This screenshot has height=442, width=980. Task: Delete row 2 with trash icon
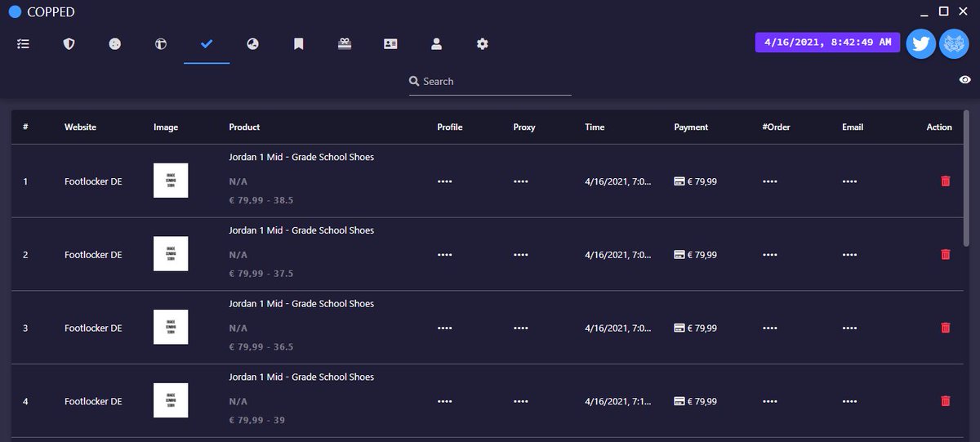[946, 255]
